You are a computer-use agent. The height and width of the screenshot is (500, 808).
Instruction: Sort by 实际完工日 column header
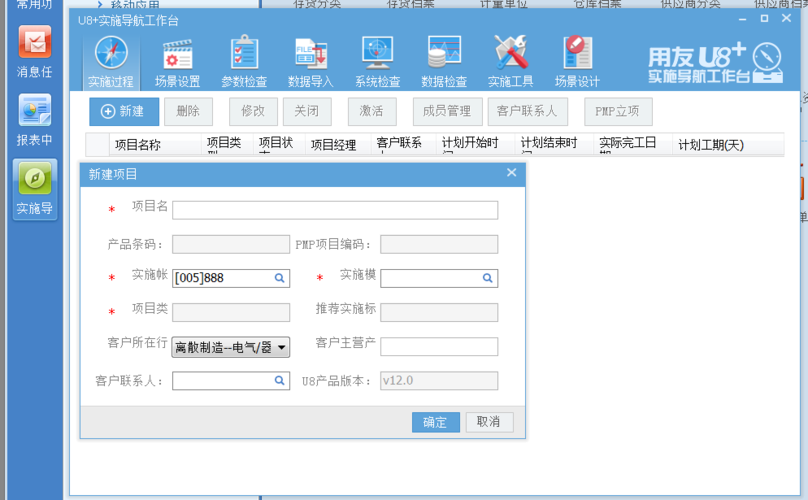pos(633,145)
